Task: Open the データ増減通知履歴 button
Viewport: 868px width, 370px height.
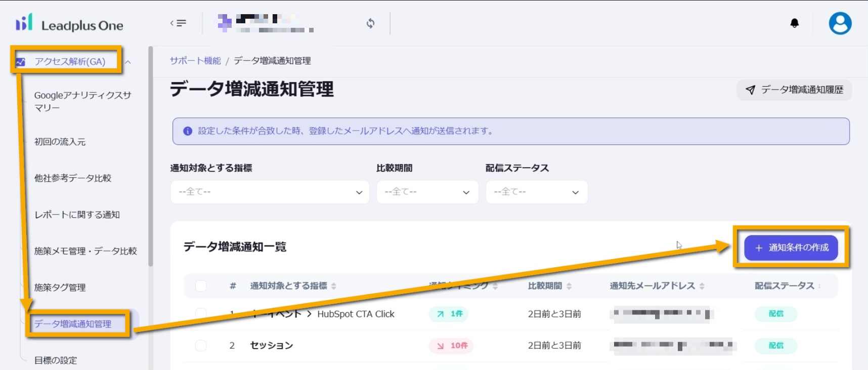Action: [794, 90]
